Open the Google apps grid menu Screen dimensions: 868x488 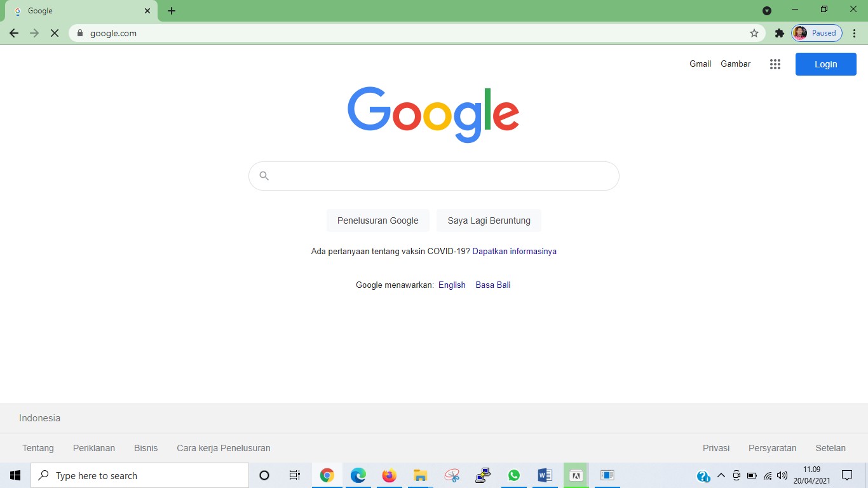[775, 64]
